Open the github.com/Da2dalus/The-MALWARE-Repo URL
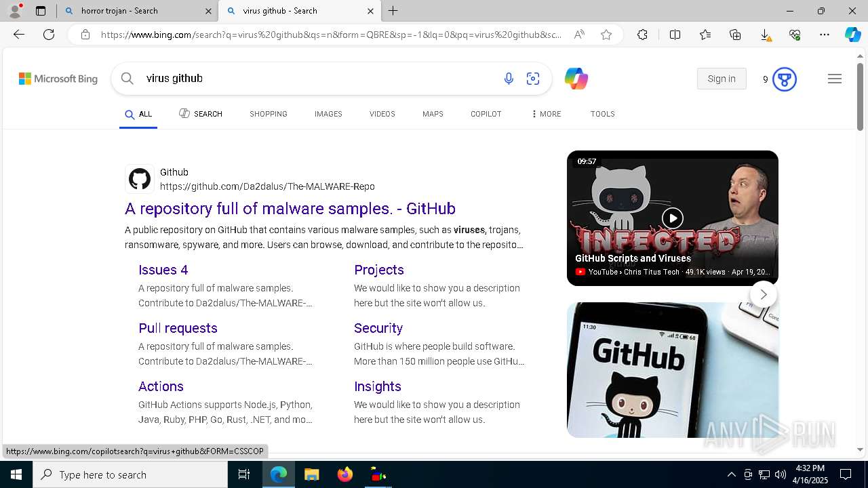Image resolution: width=868 pixels, height=488 pixels. tap(267, 186)
